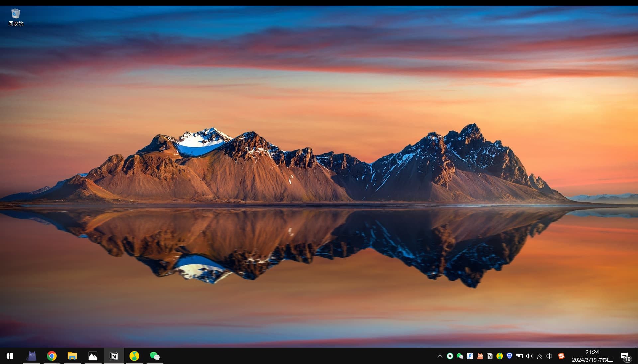Screen dimensions: 638x364
Task: Open WeChat from the system tray
Action: [x=460, y=356]
